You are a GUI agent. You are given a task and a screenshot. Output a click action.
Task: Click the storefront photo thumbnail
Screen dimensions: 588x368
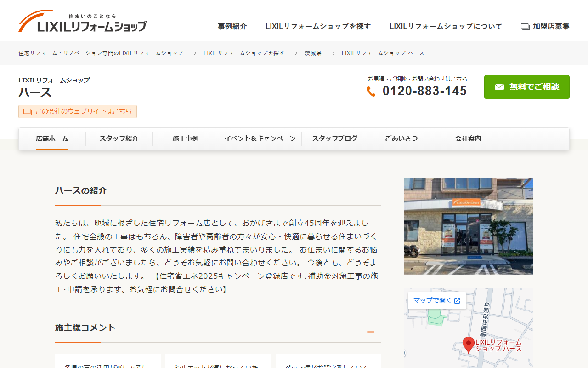point(469,226)
